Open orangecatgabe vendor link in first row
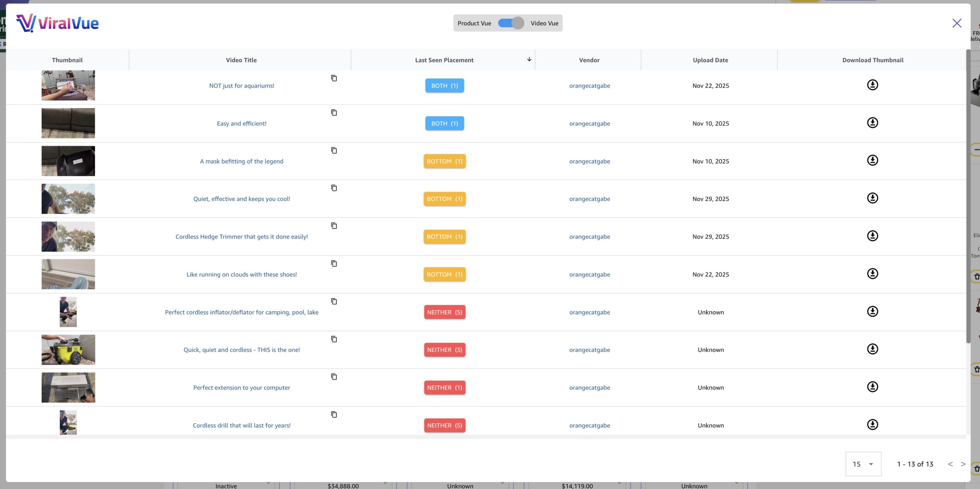Screen dimensions: 980x489 tap(589, 86)
